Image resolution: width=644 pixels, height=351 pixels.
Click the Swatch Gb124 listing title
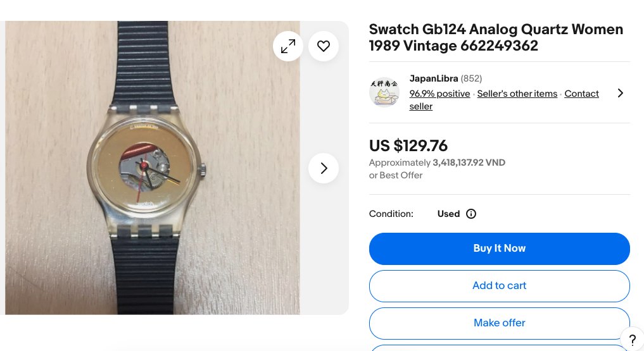tap(496, 37)
